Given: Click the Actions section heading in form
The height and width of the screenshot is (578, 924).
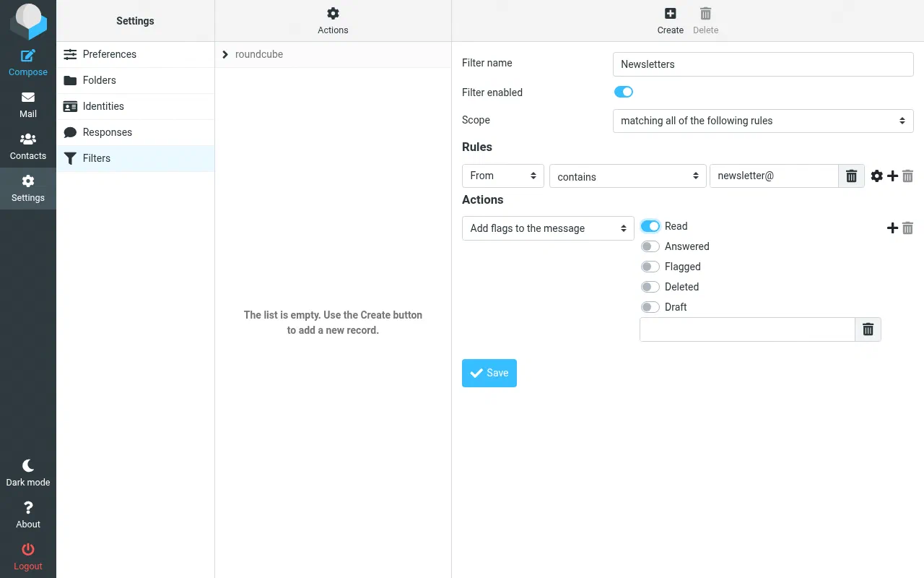Looking at the screenshot, I should pos(483,199).
